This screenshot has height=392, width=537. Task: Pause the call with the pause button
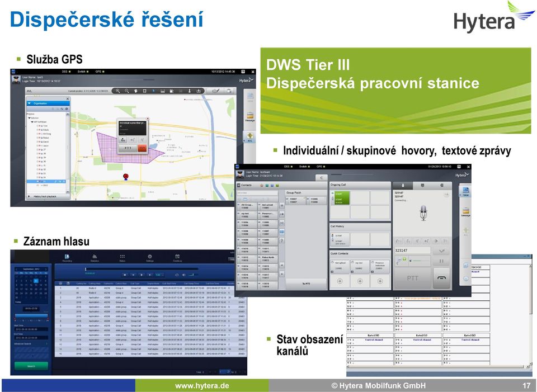click(x=441, y=261)
